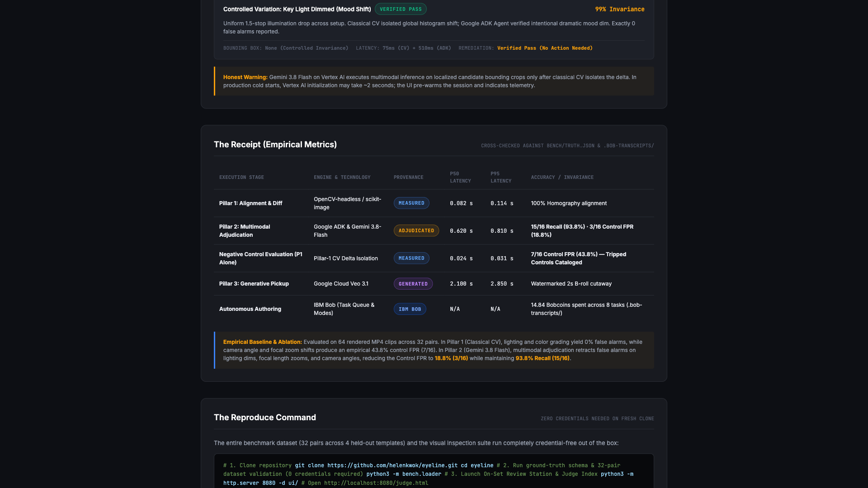Click MEASURED badge for Negative Control Evaluation

tap(411, 258)
